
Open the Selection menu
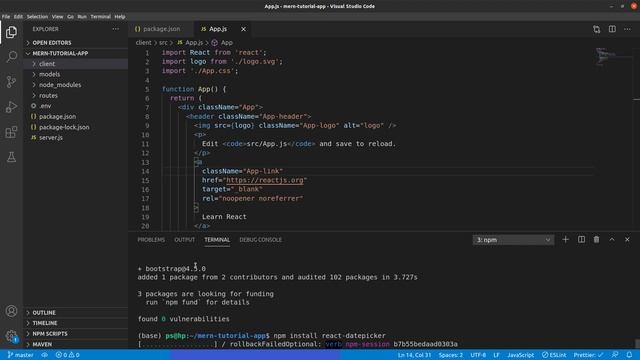(37, 17)
